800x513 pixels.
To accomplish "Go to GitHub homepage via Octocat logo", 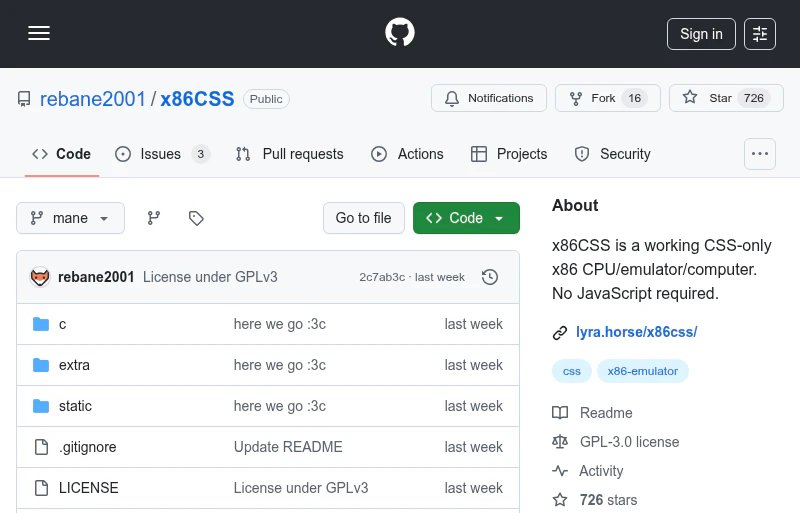I will [x=400, y=33].
